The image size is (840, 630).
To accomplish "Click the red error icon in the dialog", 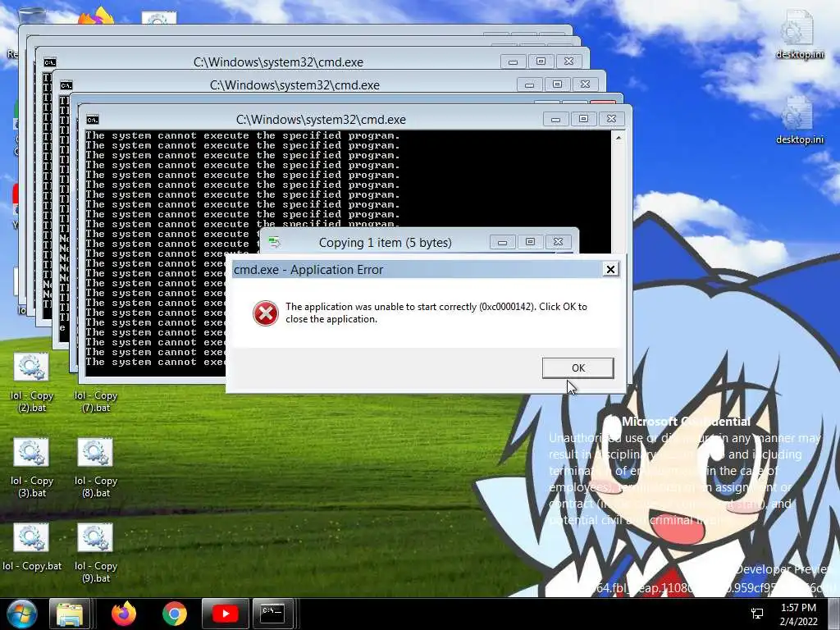I will coord(266,313).
